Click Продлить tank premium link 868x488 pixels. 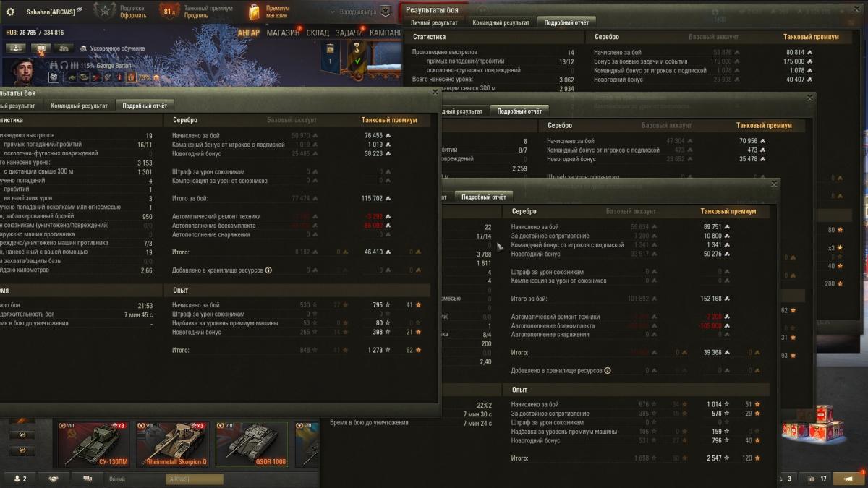pos(196,15)
